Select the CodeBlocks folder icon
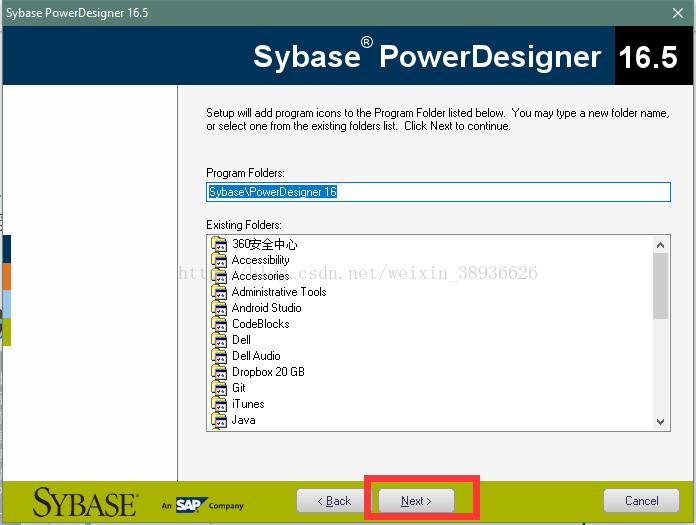Viewport: 696px width, 525px height. (x=219, y=324)
